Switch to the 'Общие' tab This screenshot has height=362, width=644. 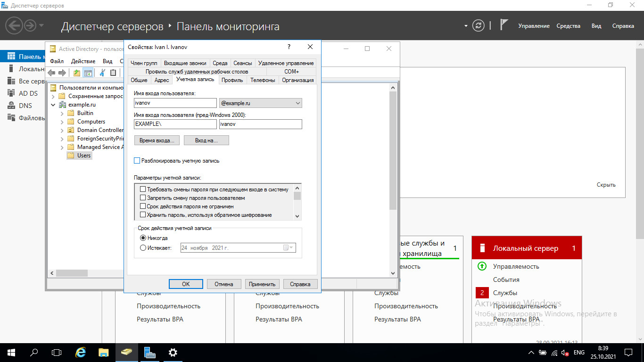point(139,80)
